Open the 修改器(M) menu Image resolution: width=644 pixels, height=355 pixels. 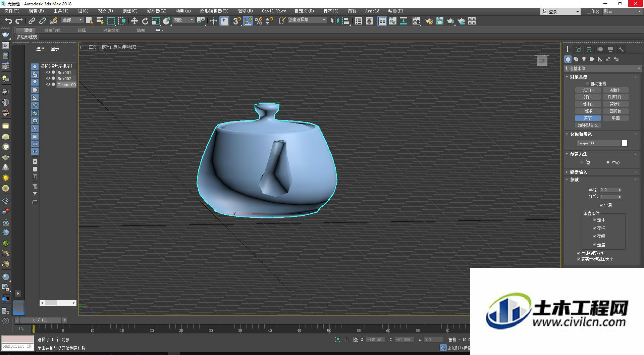pos(157,11)
